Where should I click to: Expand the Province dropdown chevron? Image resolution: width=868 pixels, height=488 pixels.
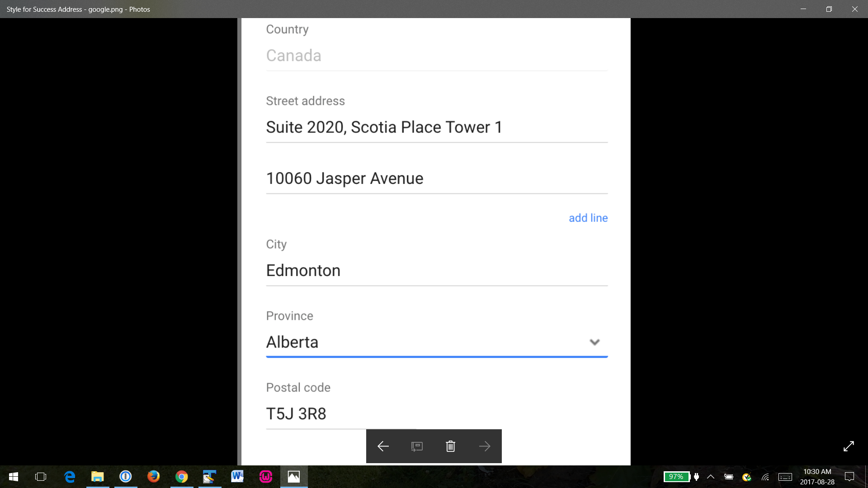(594, 342)
